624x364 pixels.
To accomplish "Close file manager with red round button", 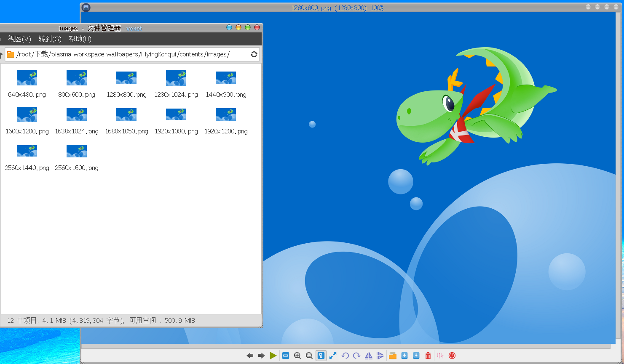I will pyautogui.click(x=257, y=27).
